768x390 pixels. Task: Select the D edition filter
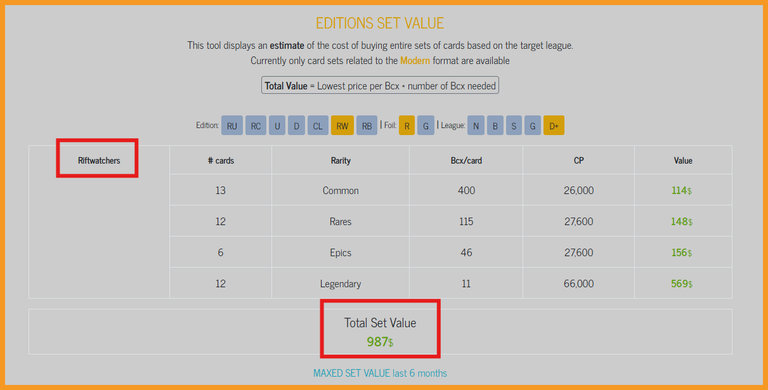tap(296, 125)
